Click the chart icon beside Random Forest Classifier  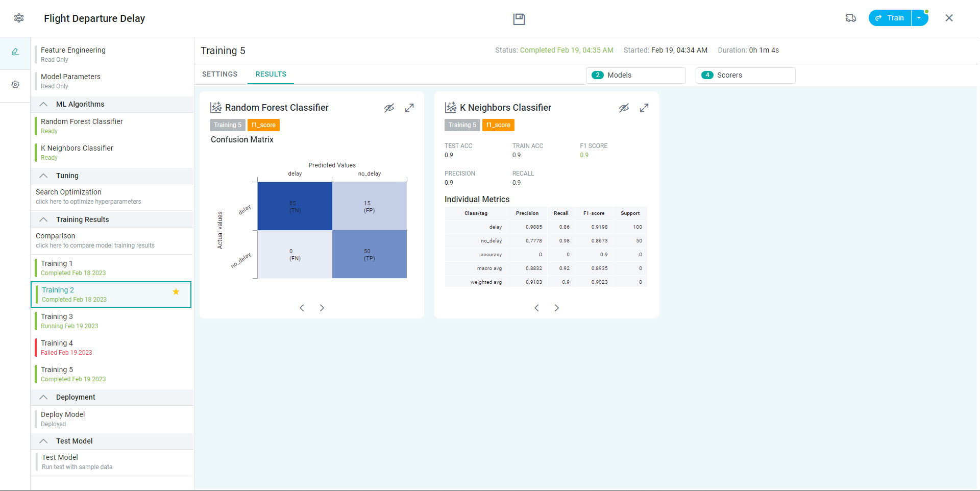(x=216, y=108)
